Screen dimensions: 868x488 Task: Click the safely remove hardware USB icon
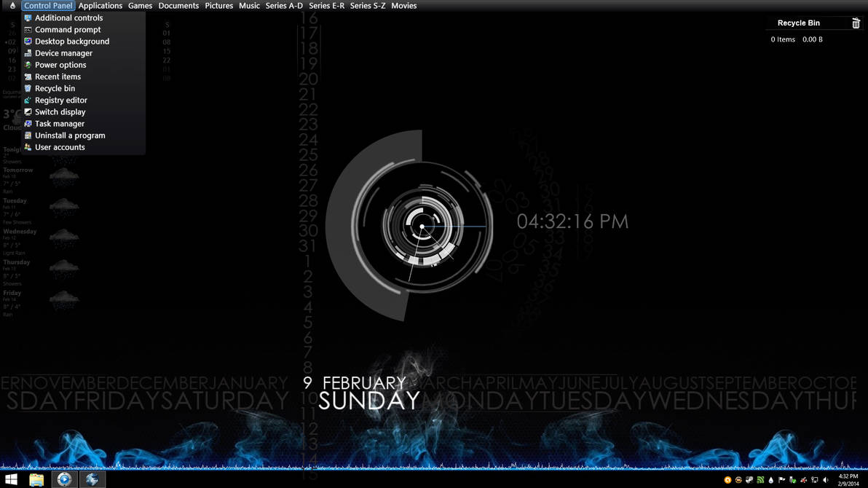[x=793, y=480]
